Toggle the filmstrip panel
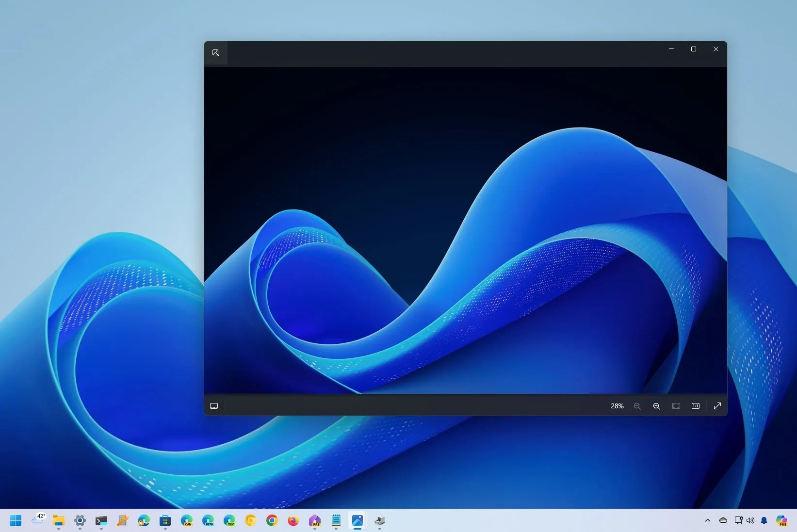 (214, 406)
